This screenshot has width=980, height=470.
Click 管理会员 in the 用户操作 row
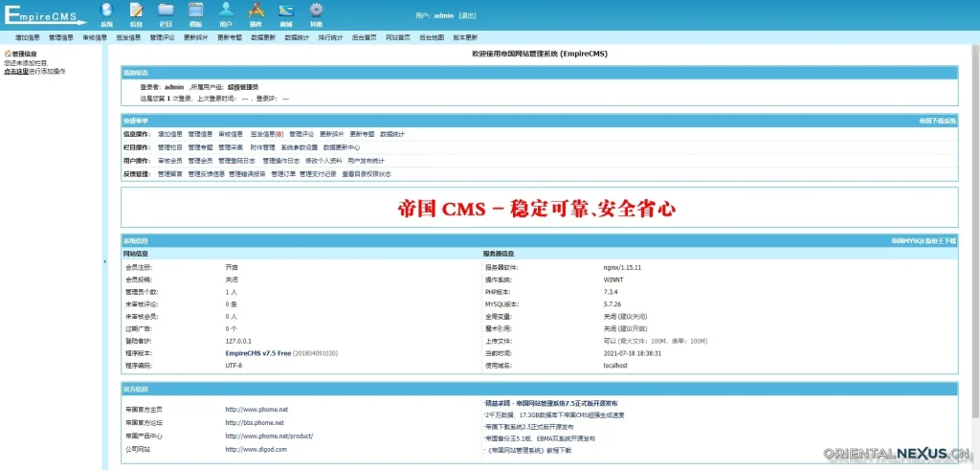pos(201,161)
